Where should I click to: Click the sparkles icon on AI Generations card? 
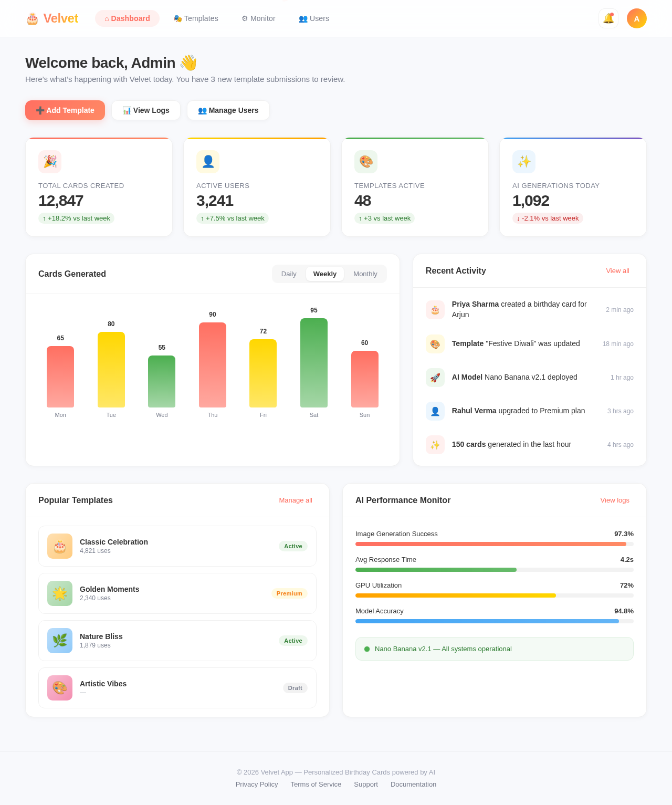coord(524,162)
